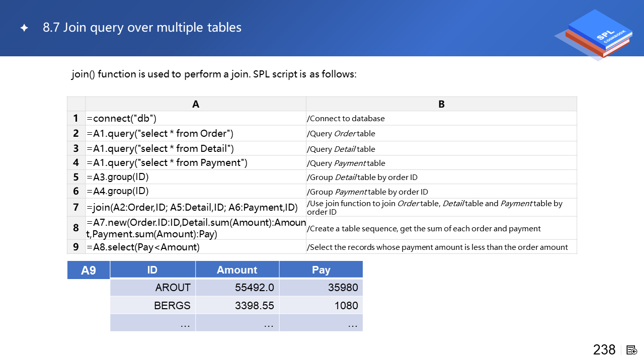Select column A header in script table

(196, 104)
